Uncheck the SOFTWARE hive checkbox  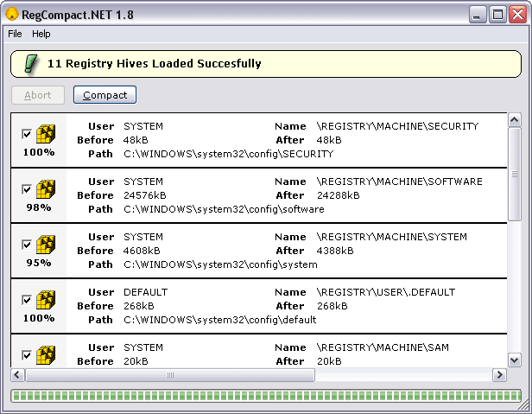27,189
